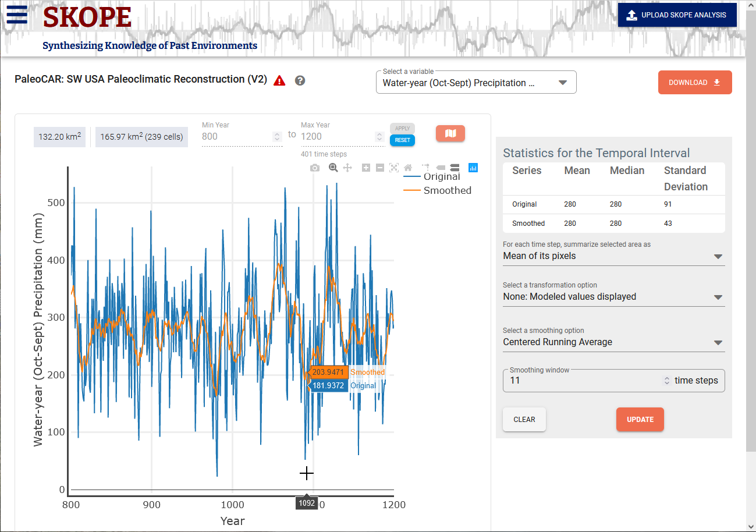Toggle the Original series in legend
This screenshot has height=532, width=756.
tap(432, 176)
